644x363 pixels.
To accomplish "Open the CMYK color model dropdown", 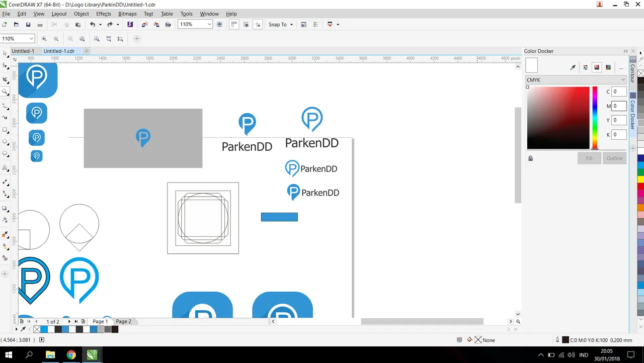I will click(x=577, y=80).
